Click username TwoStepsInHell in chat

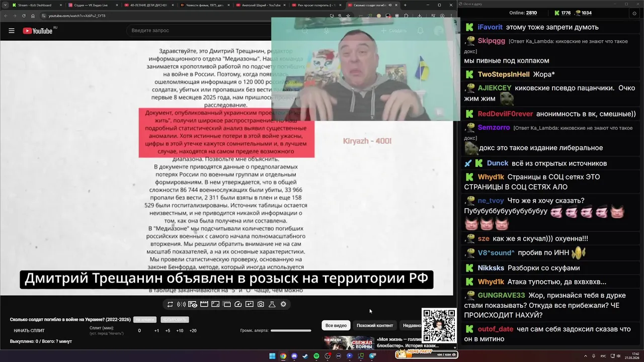504,74
